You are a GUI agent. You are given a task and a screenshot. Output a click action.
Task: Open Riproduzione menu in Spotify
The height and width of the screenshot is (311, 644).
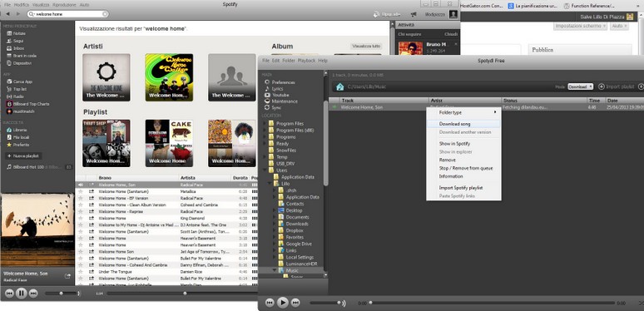(x=64, y=4)
